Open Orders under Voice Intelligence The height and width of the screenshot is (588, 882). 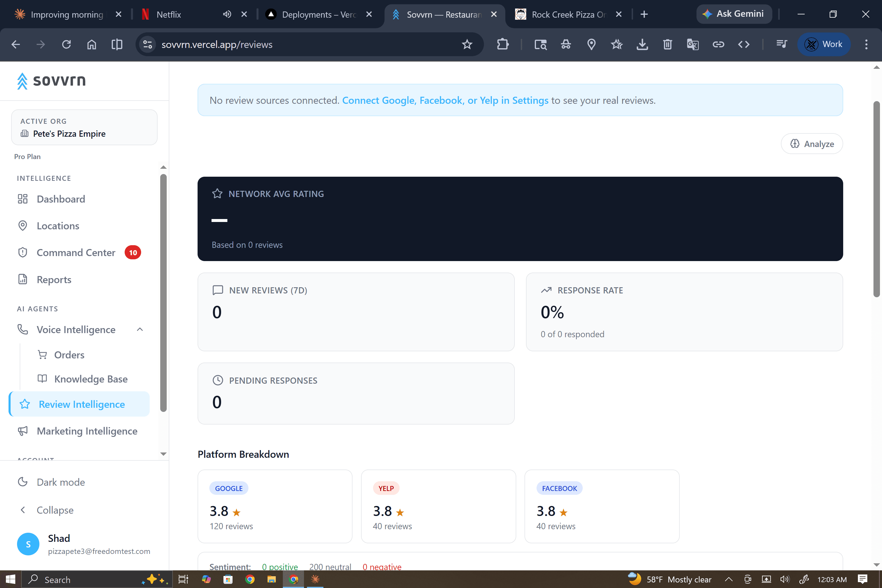[70, 354]
